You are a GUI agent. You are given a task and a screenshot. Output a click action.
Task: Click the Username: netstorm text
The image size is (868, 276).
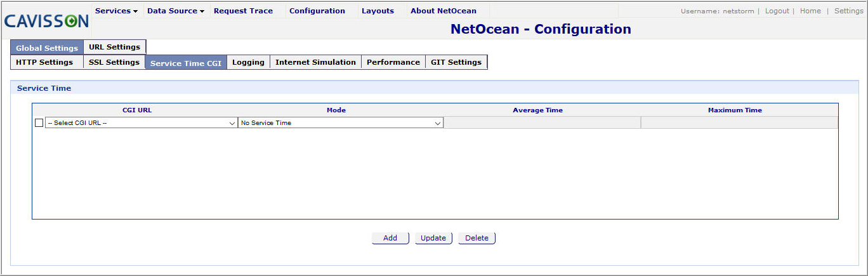(717, 11)
